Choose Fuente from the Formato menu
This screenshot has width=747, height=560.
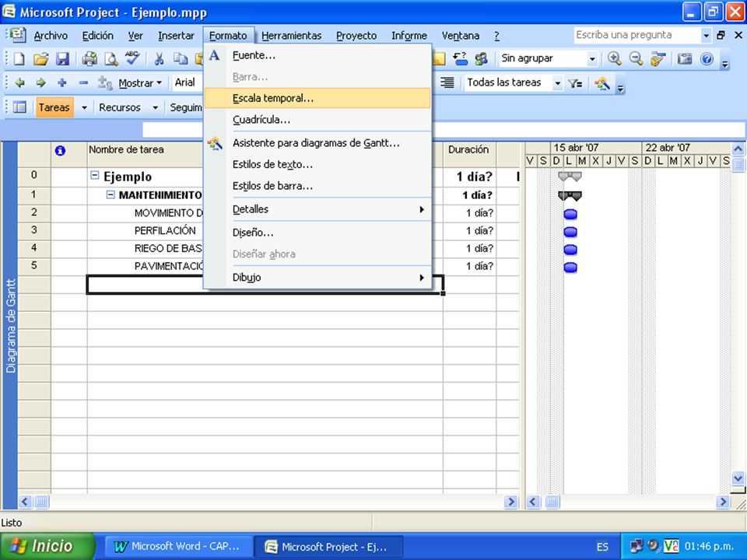point(317,55)
